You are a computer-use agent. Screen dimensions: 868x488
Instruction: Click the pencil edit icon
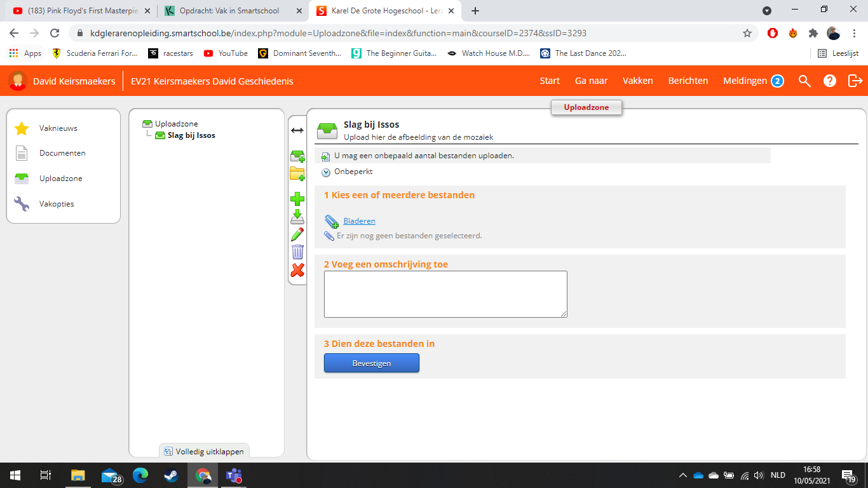coord(297,234)
